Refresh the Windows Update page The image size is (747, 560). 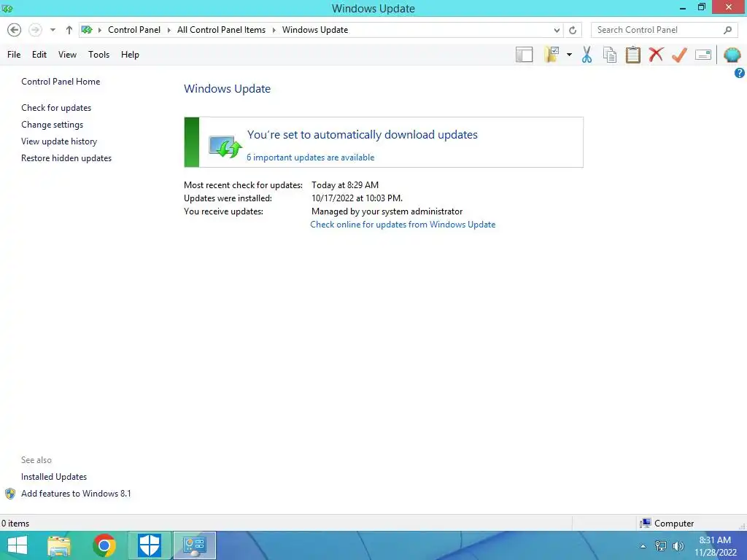[573, 30]
